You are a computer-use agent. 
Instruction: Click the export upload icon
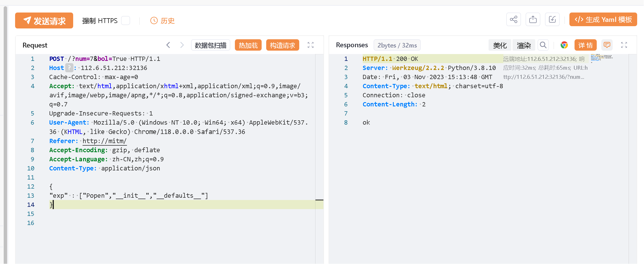533,20
